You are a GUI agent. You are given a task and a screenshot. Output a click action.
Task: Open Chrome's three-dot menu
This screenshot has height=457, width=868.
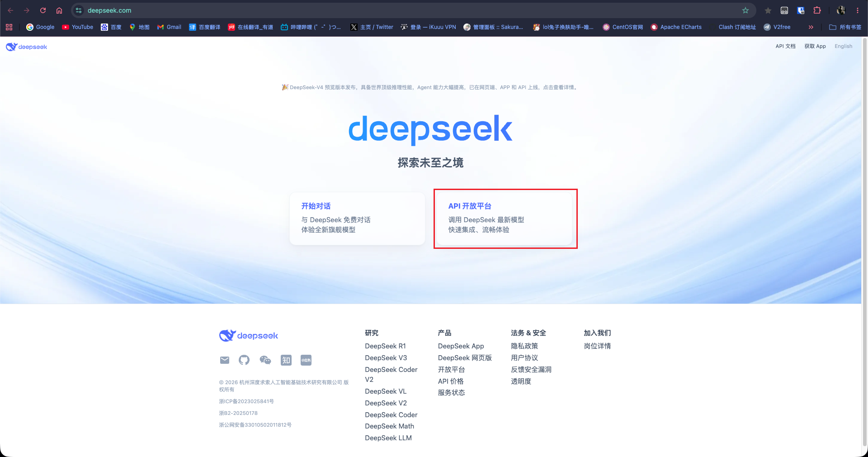[x=858, y=10]
